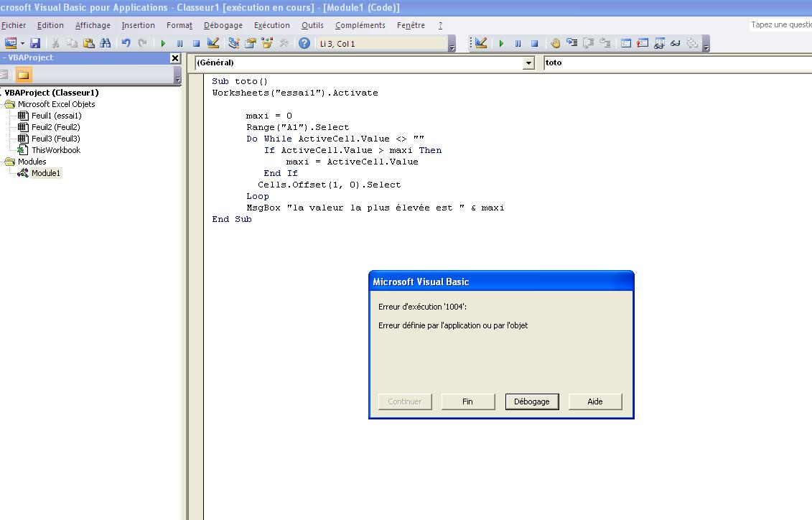
Task: Open Quick Watch glasses icon
Action: click(x=676, y=44)
